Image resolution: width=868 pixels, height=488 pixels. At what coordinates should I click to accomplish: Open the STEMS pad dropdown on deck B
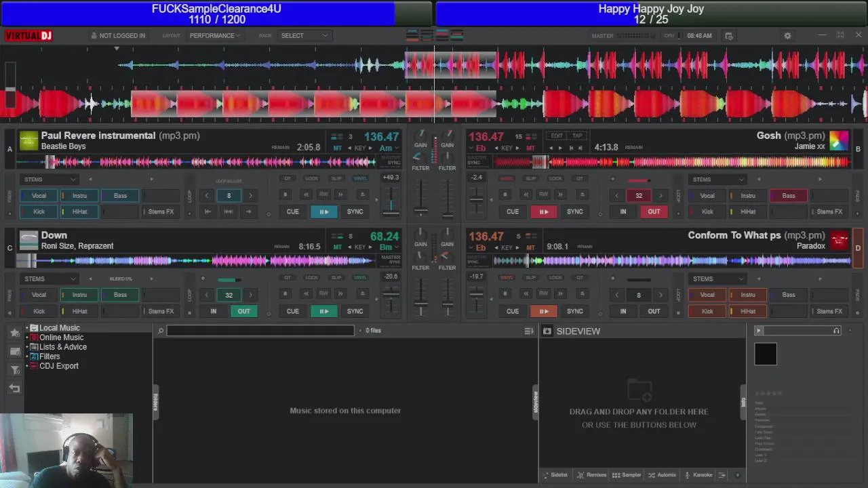(717, 179)
